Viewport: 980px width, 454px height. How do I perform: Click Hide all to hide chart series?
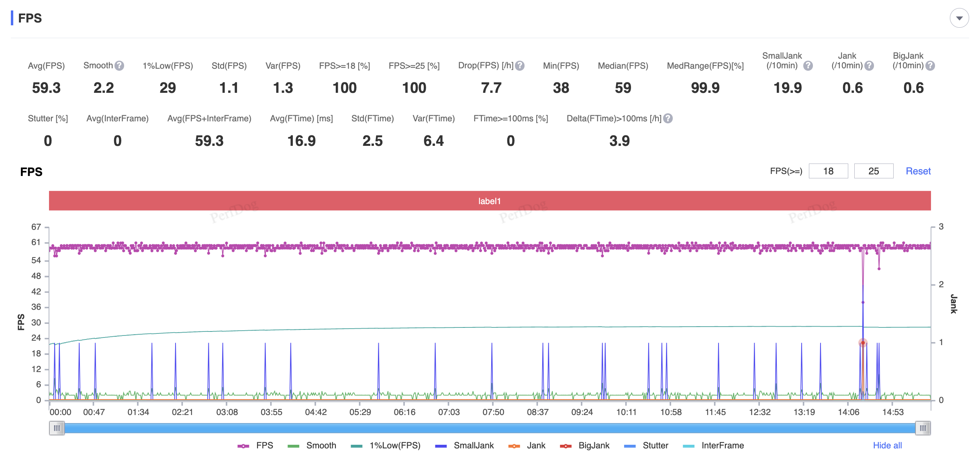point(887,446)
